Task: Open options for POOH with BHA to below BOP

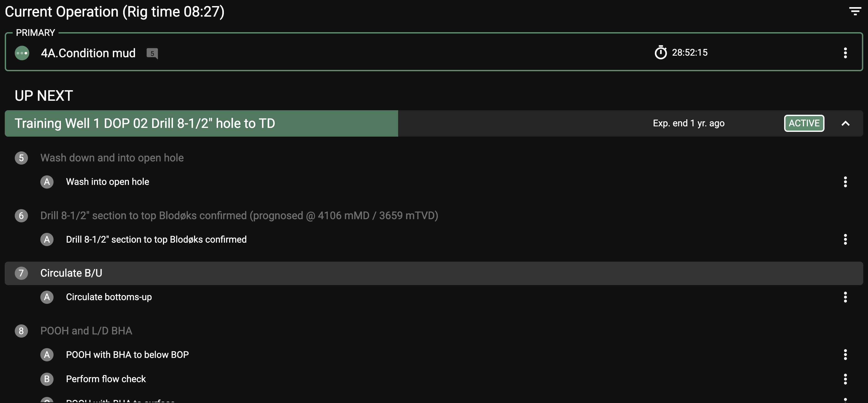Action: point(845,354)
